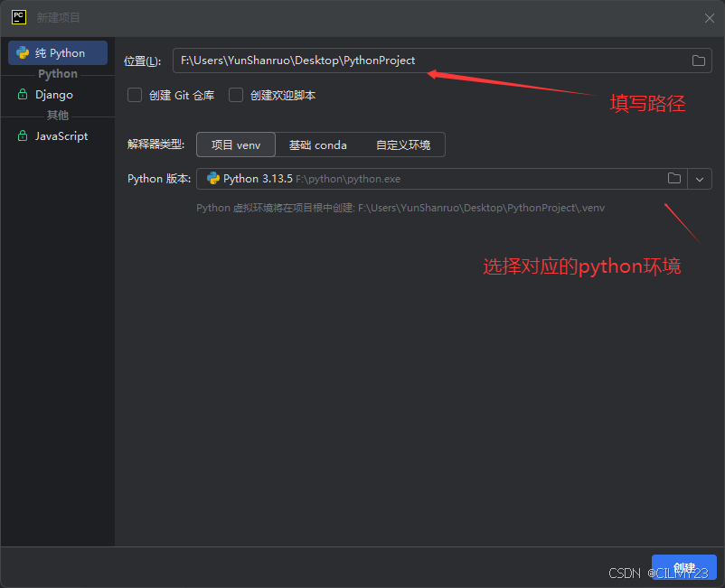Select the 项目 venv interpreter type
Viewport: 725px width, 588px height.
pyautogui.click(x=236, y=145)
